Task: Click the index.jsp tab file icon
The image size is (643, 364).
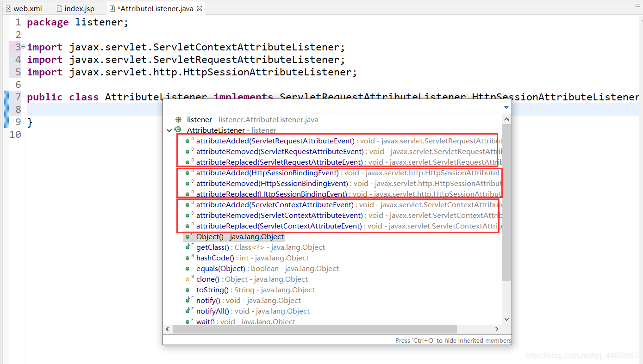Action: pos(59,8)
